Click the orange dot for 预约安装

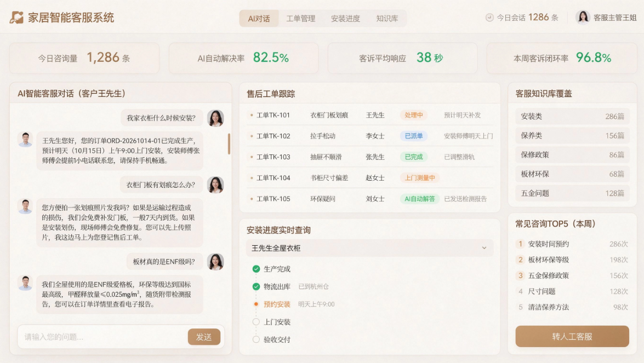257,304
